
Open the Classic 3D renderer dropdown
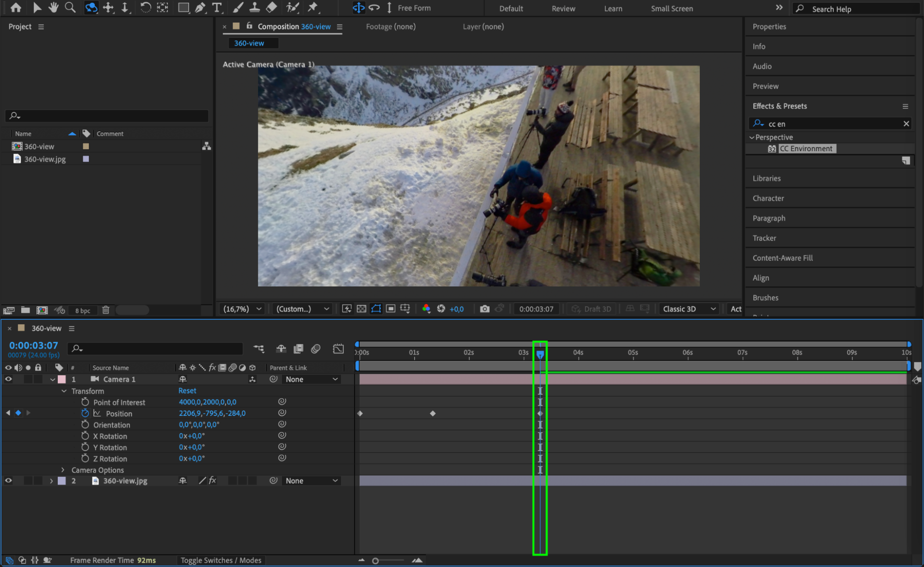click(689, 309)
